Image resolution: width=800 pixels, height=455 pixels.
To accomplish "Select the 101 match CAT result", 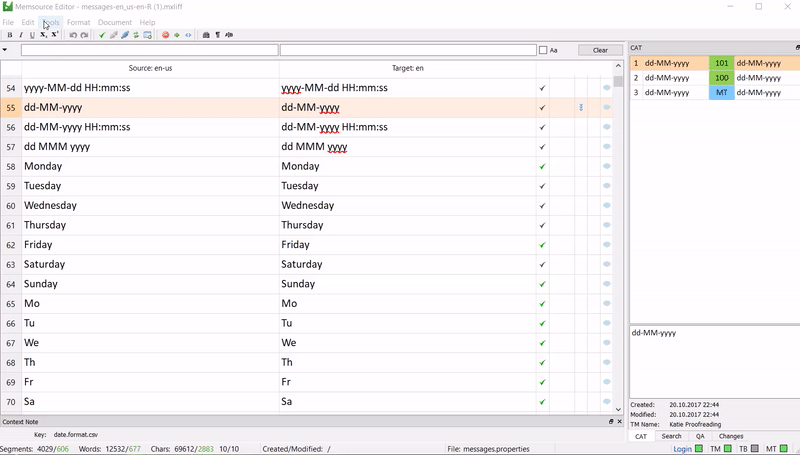I will point(714,63).
